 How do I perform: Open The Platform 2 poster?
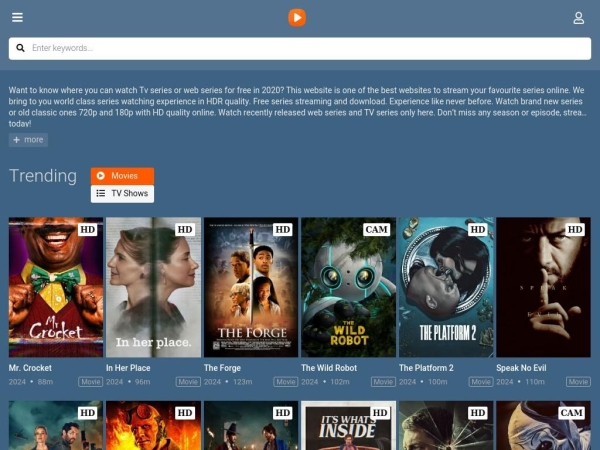[446, 287]
